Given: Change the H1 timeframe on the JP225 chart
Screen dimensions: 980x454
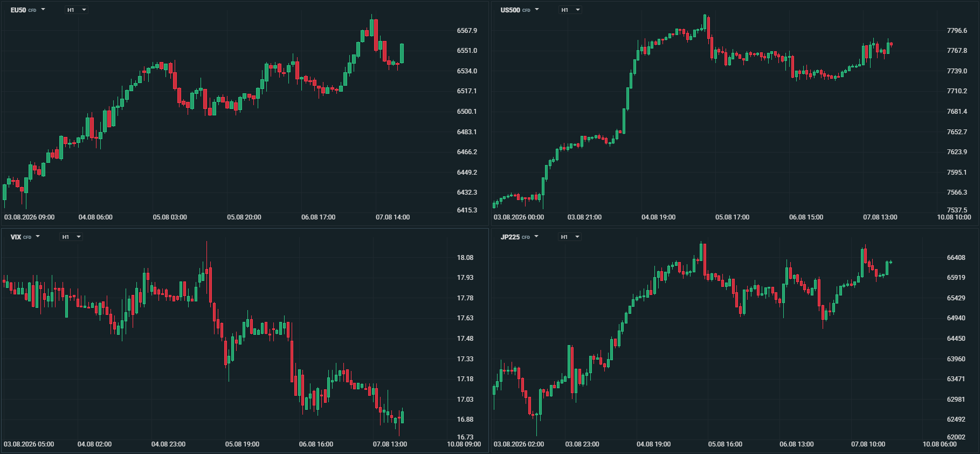Looking at the screenshot, I should coord(569,237).
